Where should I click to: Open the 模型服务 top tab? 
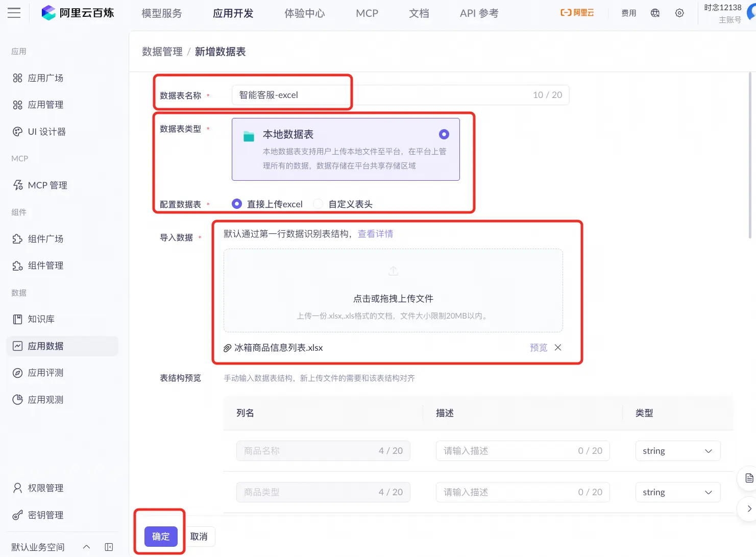pos(162,13)
